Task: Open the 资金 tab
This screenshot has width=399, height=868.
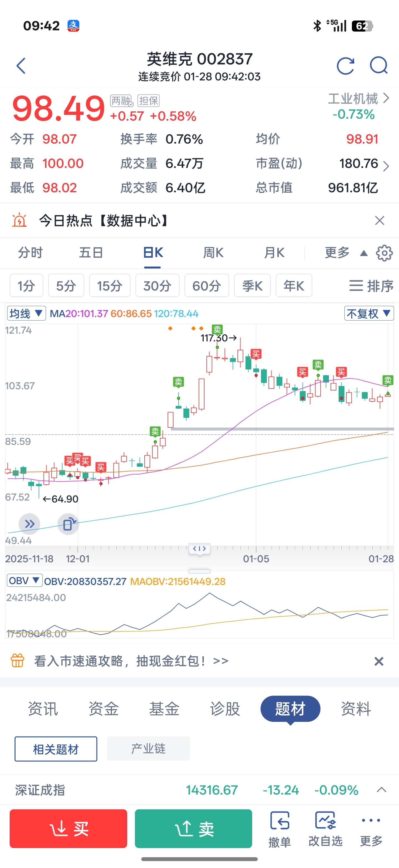Action: pos(103,708)
